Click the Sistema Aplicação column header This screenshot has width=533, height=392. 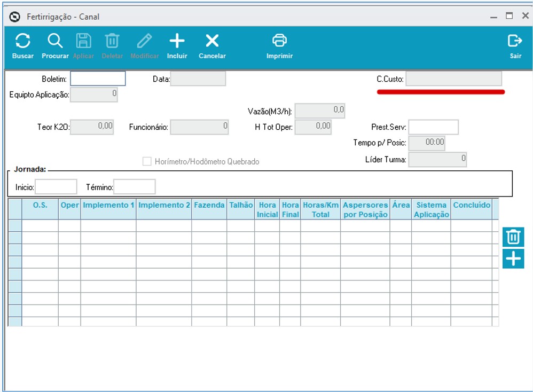point(431,209)
